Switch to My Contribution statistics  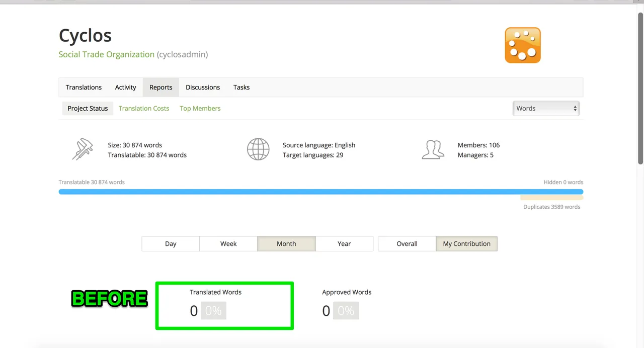pyautogui.click(x=467, y=243)
